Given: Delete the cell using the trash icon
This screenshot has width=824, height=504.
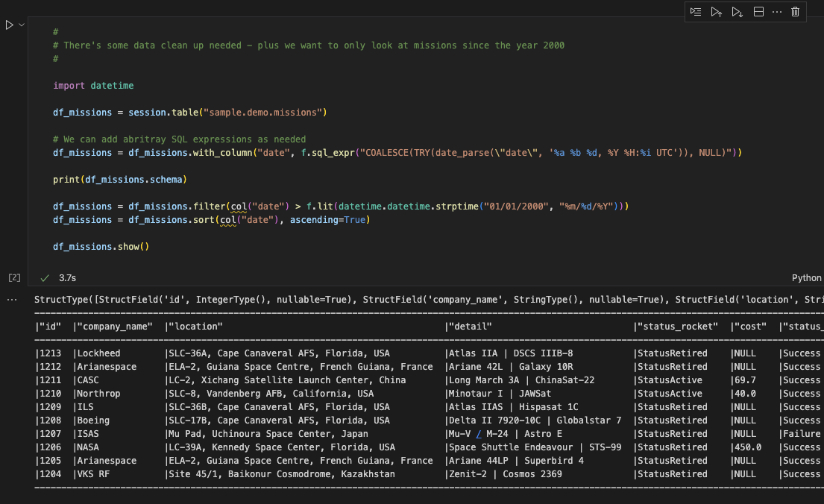Looking at the screenshot, I should [795, 11].
